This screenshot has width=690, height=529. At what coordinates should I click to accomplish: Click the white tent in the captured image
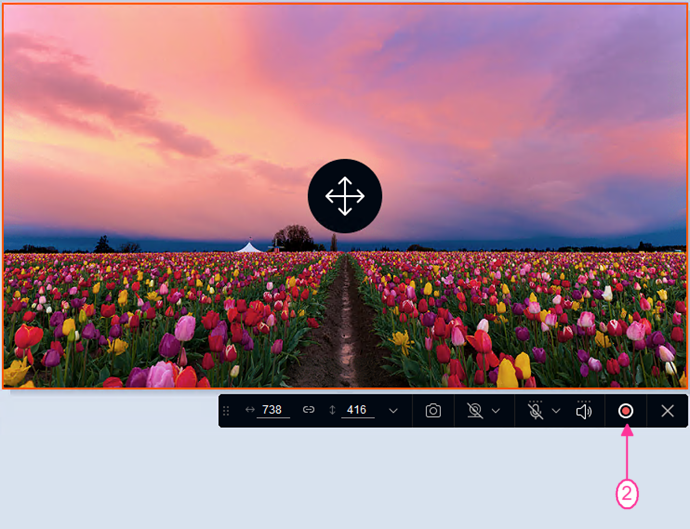pyautogui.click(x=248, y=247)
